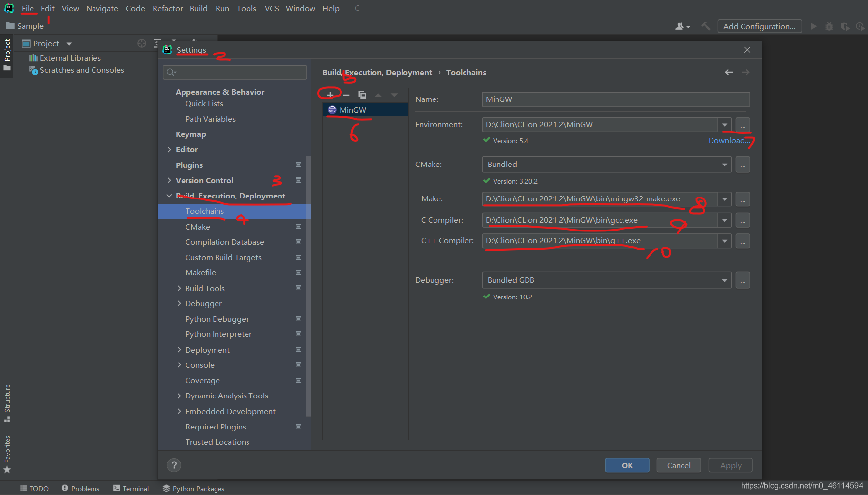The height and width of the screenshot is (495, 868).
Task: Click the Name field containing MinGW
Action: 616,99
